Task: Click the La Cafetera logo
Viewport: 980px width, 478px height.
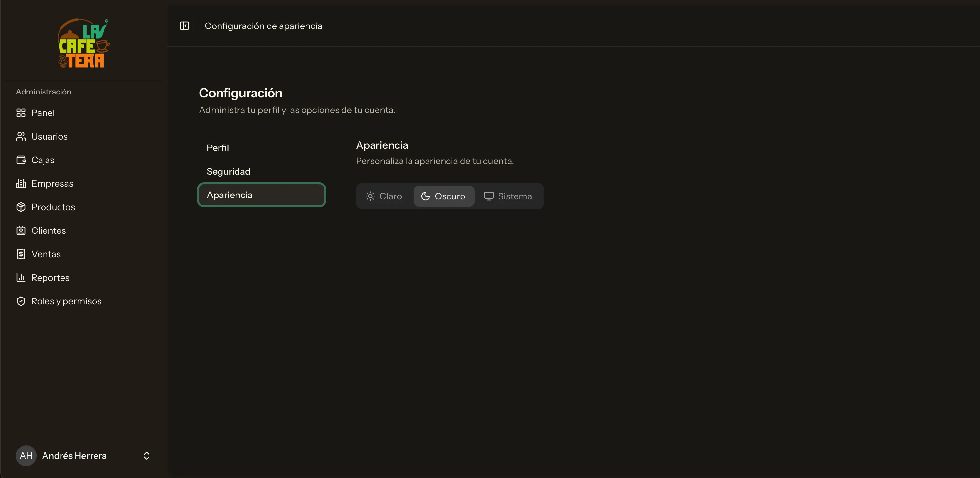Action: click(84, 43)
